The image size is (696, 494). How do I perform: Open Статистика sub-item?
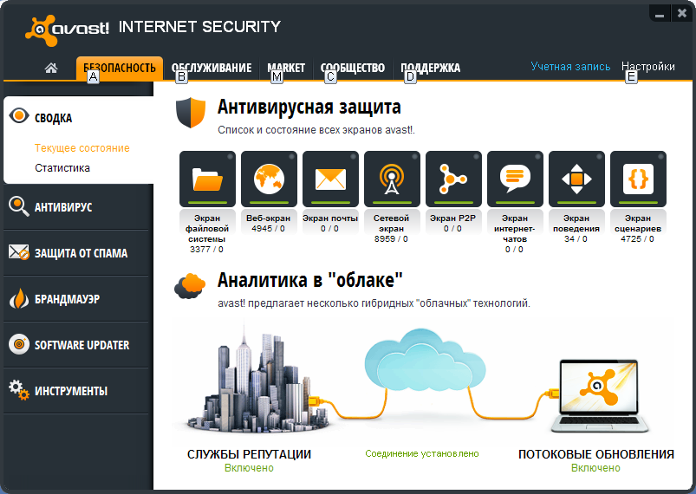pos(62,168)
